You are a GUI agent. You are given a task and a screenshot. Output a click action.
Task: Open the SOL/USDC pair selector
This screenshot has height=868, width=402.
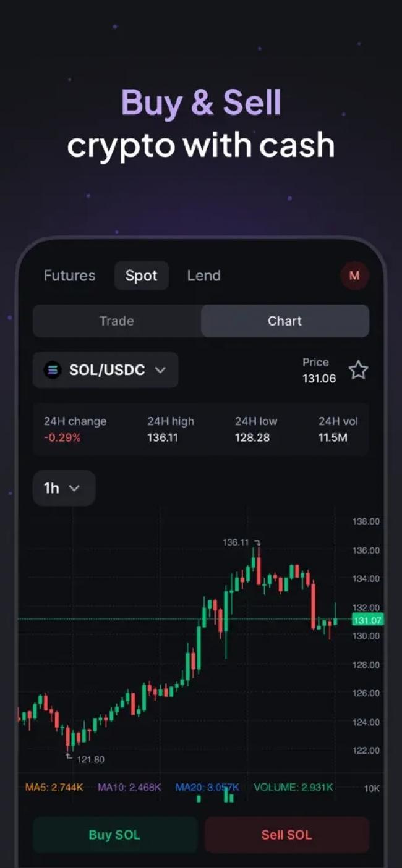[106, 370]
